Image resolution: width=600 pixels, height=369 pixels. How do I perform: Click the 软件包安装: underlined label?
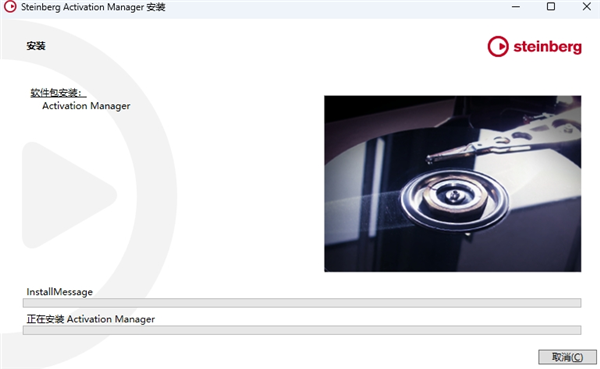click(58, 93)
